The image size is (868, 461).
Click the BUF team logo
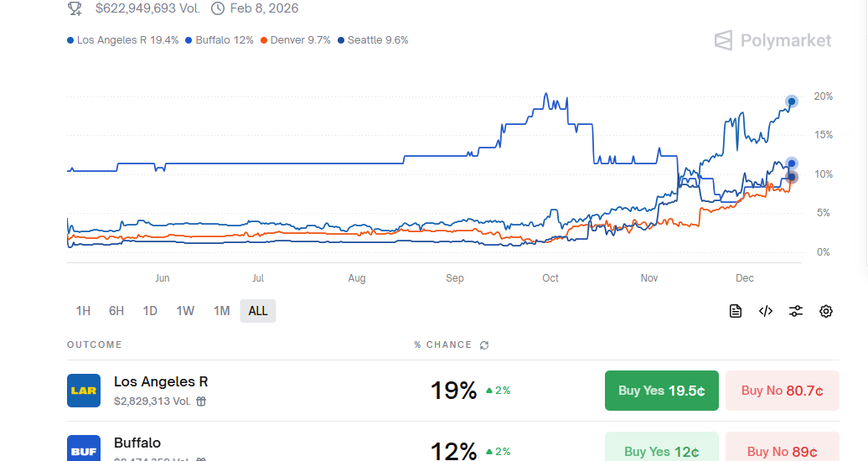(84, 448)
